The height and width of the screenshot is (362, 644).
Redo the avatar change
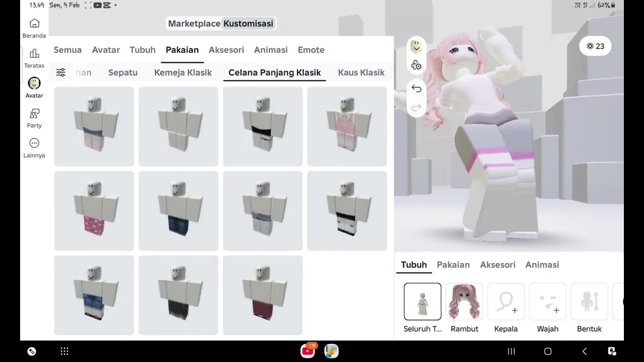[x=416, y=107]
